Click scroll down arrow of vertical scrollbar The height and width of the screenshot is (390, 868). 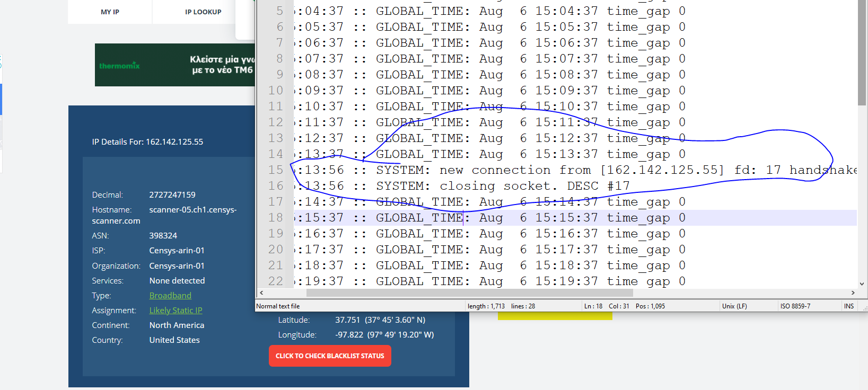(862, 283)
